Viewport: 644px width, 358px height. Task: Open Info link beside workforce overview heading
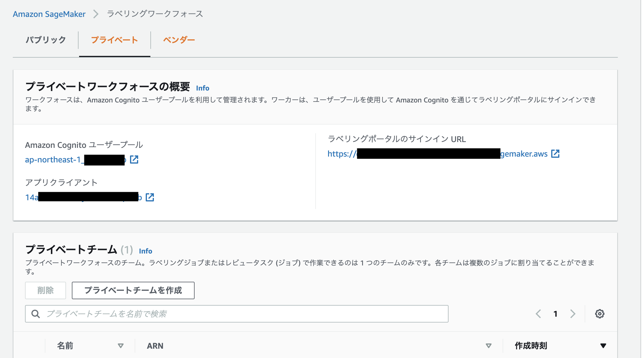[202, 88]
